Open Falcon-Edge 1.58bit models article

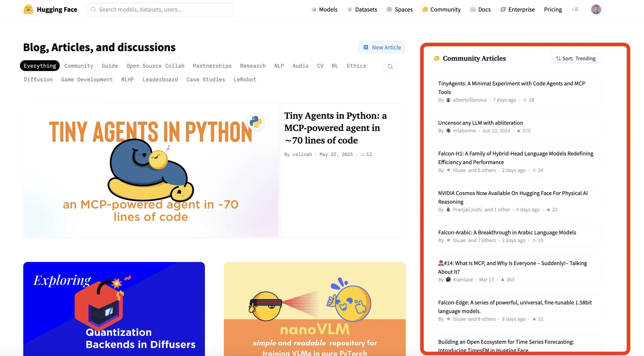[x=515, y=307]
